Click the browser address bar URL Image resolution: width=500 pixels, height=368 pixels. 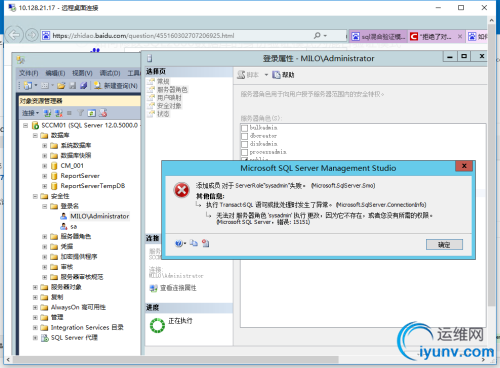[143, 35]
